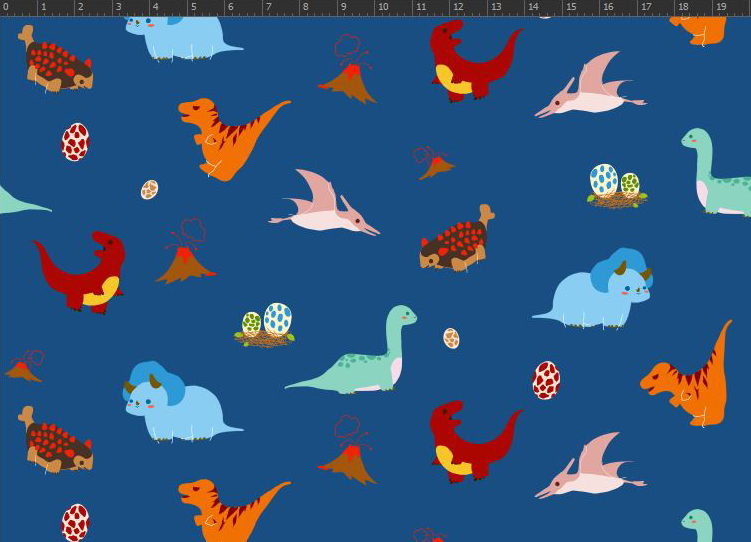Click the number 10 on the ruler
Image resolution: width=751 pixels, height=542 pixels.
pos(383,7)
